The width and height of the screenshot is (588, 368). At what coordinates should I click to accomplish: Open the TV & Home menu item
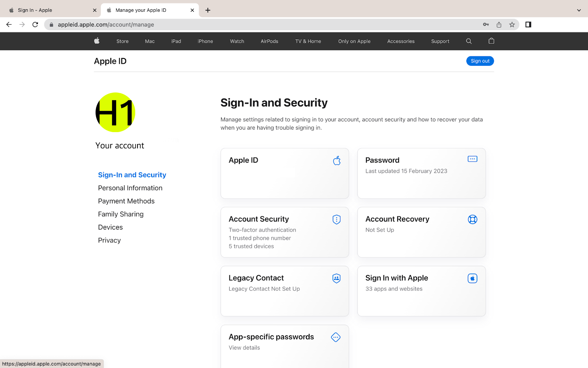click(308, 41)
